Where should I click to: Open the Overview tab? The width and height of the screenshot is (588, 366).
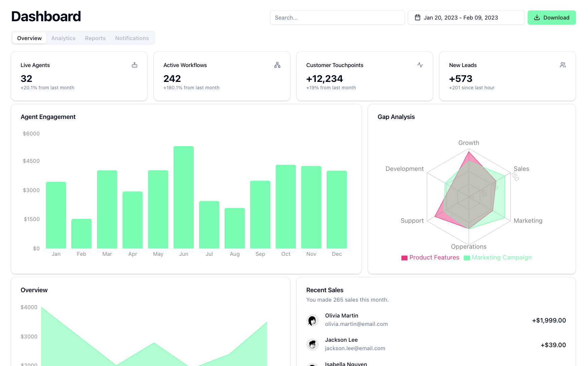click(x=30, y=38)
